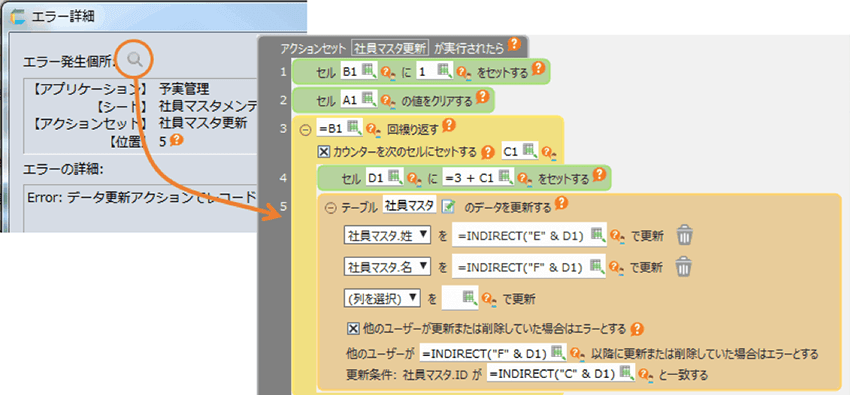Click edit table icon beside 社員マスタ name

click(448, 206)
